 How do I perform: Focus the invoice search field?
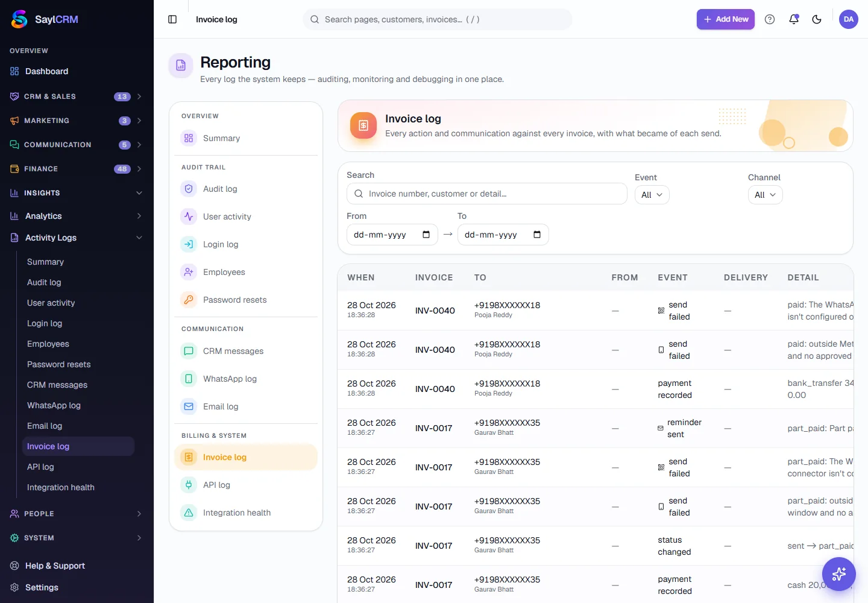487,194
